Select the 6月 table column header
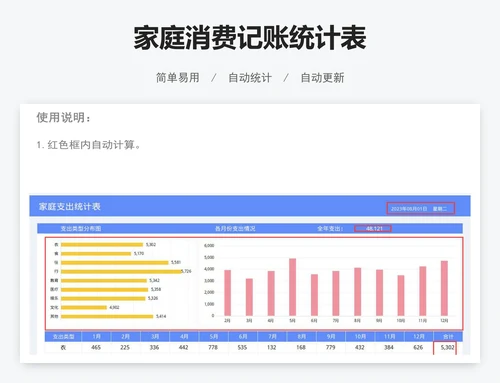The height and width of the screenshot is (383, 500). coord(243,337)
